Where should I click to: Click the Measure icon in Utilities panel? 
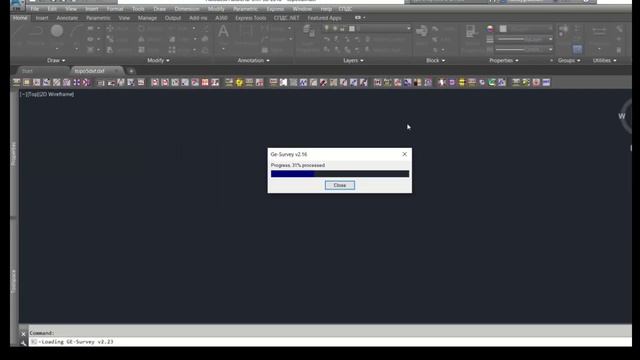coord(599,31)
